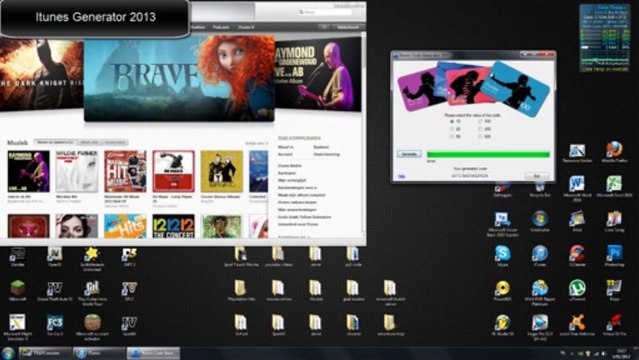Open the Playstation Vita folder
The width and height of the screenshot is (639, 360).
241,290
